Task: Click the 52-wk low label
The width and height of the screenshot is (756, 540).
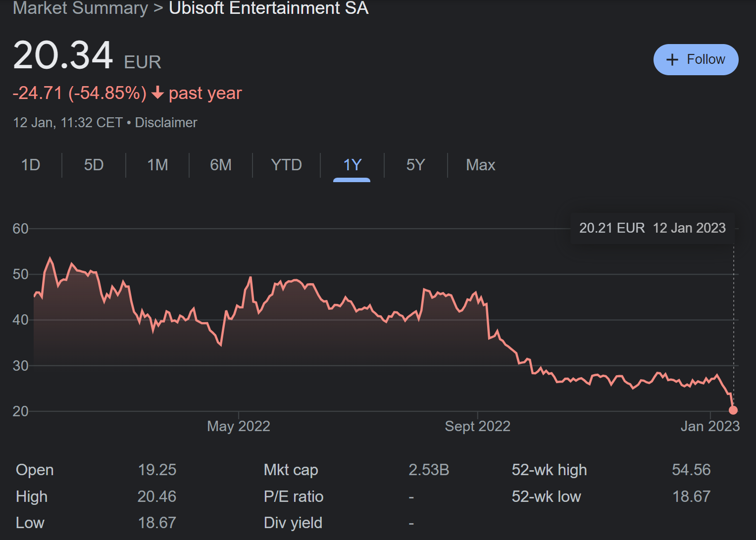Action: (x=547, y=496)
